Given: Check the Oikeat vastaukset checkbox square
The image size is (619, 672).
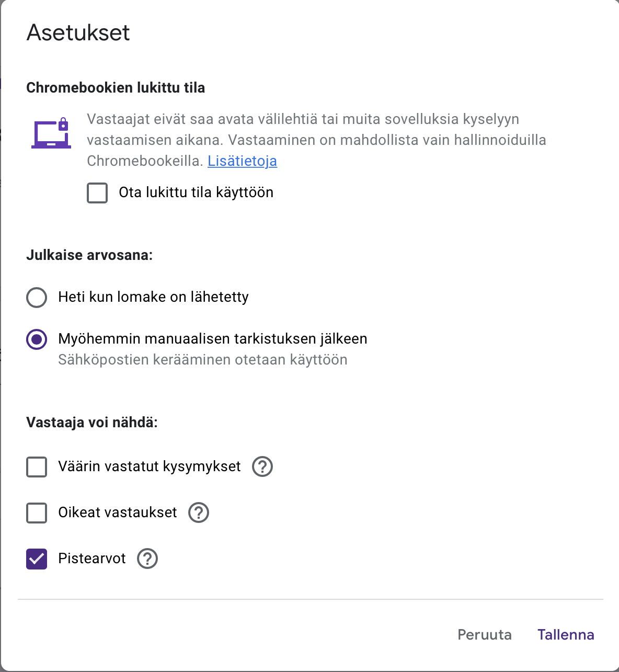Looking at the screenshot, I should coord(37,512).
